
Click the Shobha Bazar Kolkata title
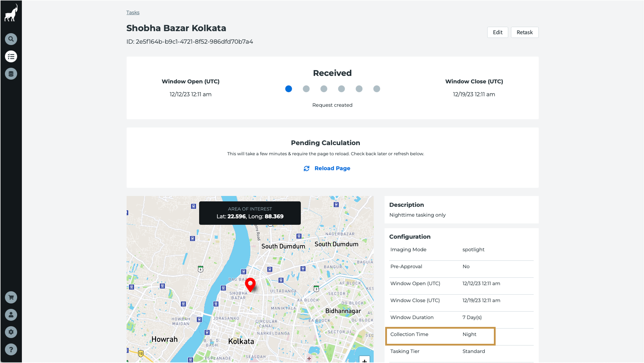176,28
